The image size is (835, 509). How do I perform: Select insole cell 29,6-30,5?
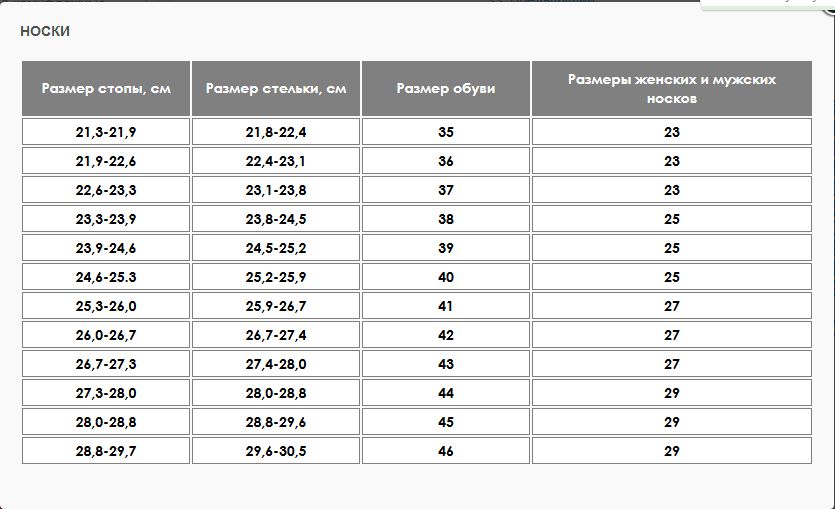pyautogui.click(x=276, y=451)
